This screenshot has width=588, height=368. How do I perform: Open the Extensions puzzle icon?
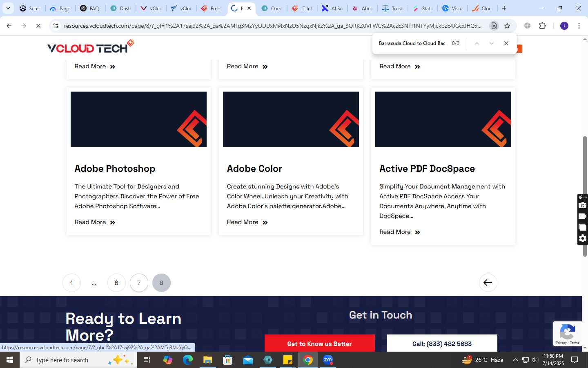coord(542,26)
